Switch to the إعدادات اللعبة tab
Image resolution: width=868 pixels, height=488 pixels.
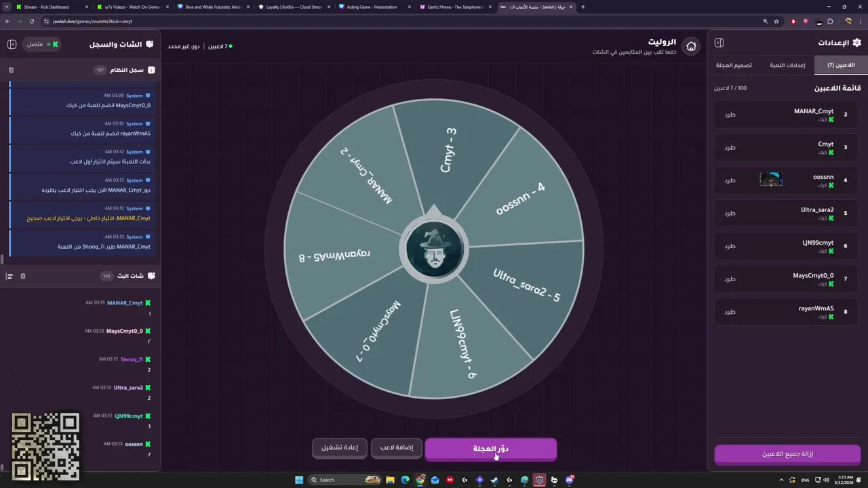787,65
